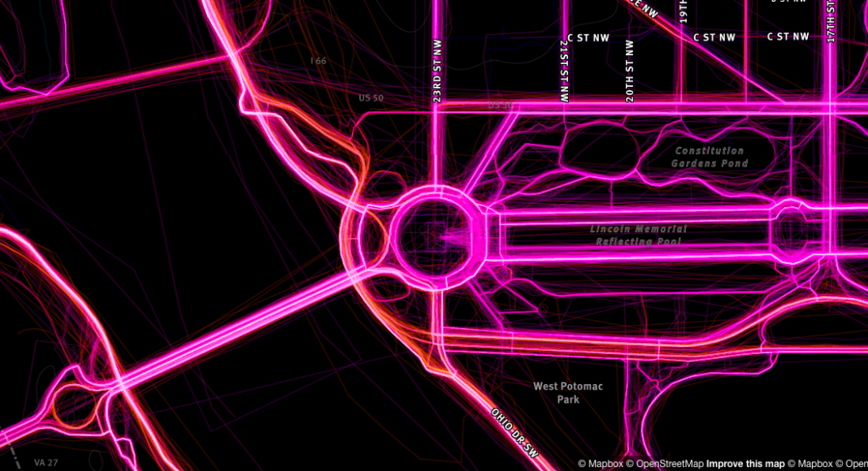Click the Lincoln Memorial Reflecting Pool label
This screenshot has height=471, width=868.
638,235
